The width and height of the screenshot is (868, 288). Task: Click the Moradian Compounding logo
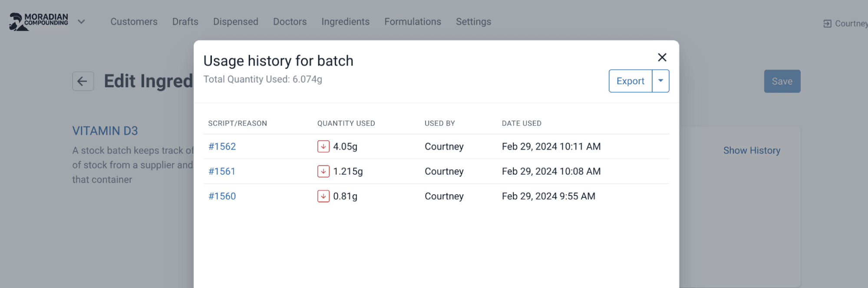(39, 21)
